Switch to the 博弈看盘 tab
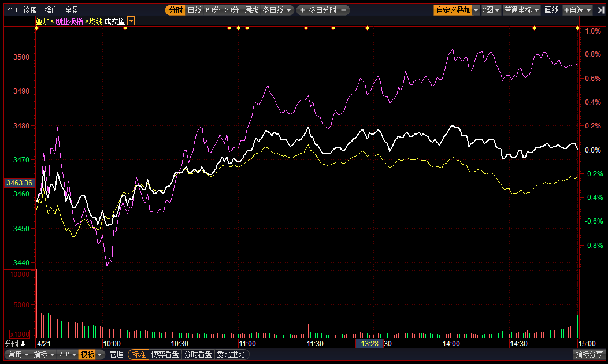The height and width of the screenshot is (364, 608). point(165,354)
